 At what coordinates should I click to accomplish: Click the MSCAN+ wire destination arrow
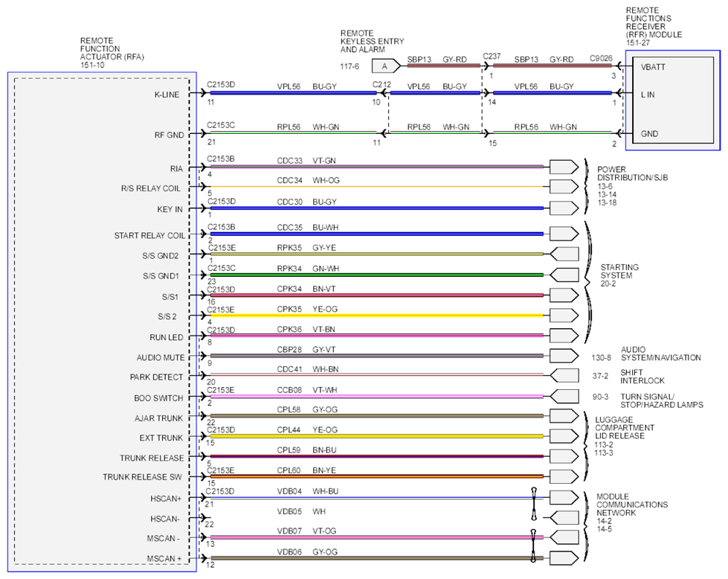(564, 558)
